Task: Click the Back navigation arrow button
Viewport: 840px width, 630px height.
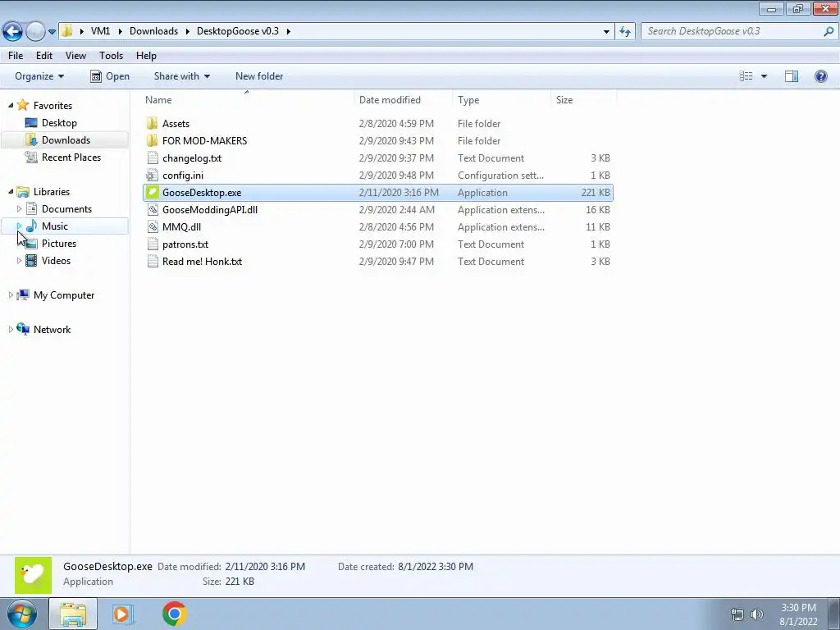Action: [x=13, y=31]
